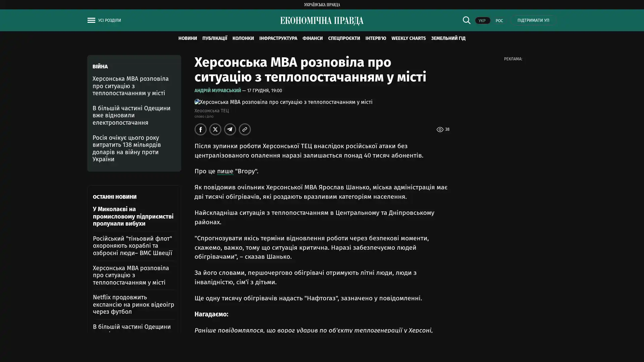This screenshot has height=362, width=644.
Task: Go to Weekly Charts section
Action: tap(408, 38)
